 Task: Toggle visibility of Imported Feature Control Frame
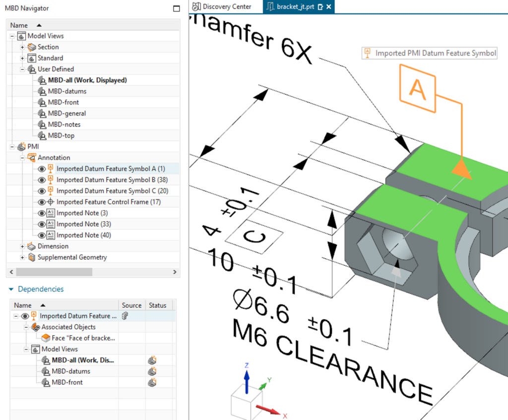pyautogui.click(x=42, y=202)
